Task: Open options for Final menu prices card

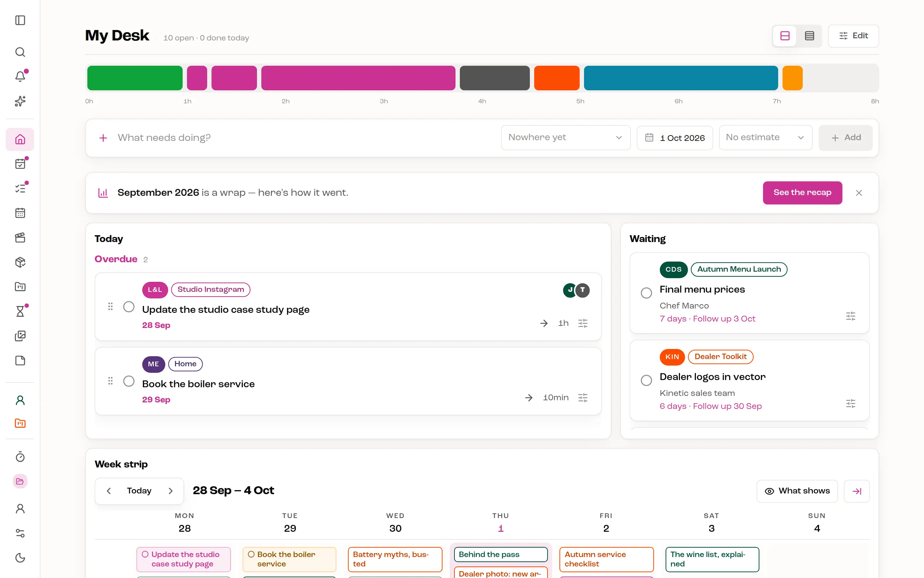Action: [x=850, y=316]
